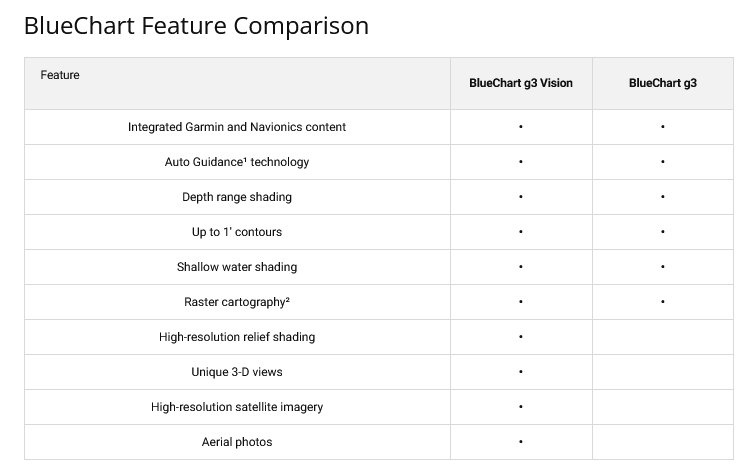Click g3 Vision bullet for Aerial photos
This screenshot has width=746, height=474.
521,442
